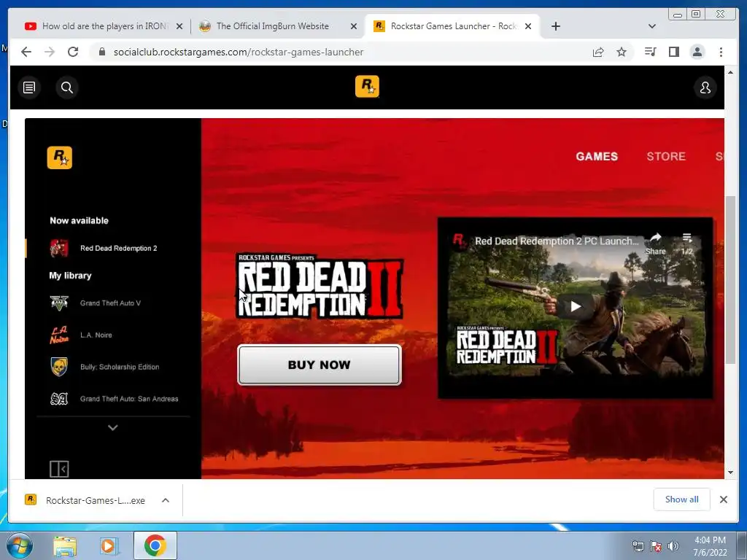
Task: Click the Rockstar channel icon on video
Action: click(460, 241)
